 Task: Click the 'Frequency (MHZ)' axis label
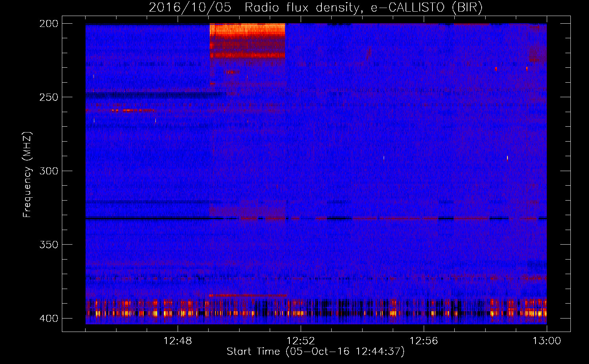pos(27,175)
